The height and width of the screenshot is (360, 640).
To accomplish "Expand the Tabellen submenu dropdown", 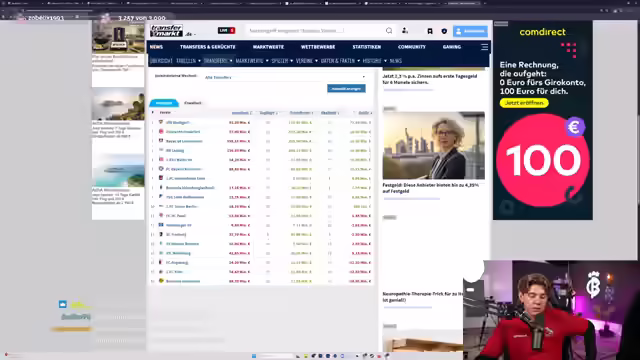I will [x=189, y=61].
